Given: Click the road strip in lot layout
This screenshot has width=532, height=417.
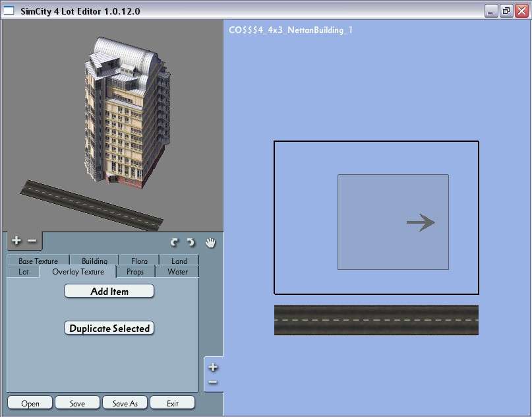Looking at the screenshot, I should [376, 320].
